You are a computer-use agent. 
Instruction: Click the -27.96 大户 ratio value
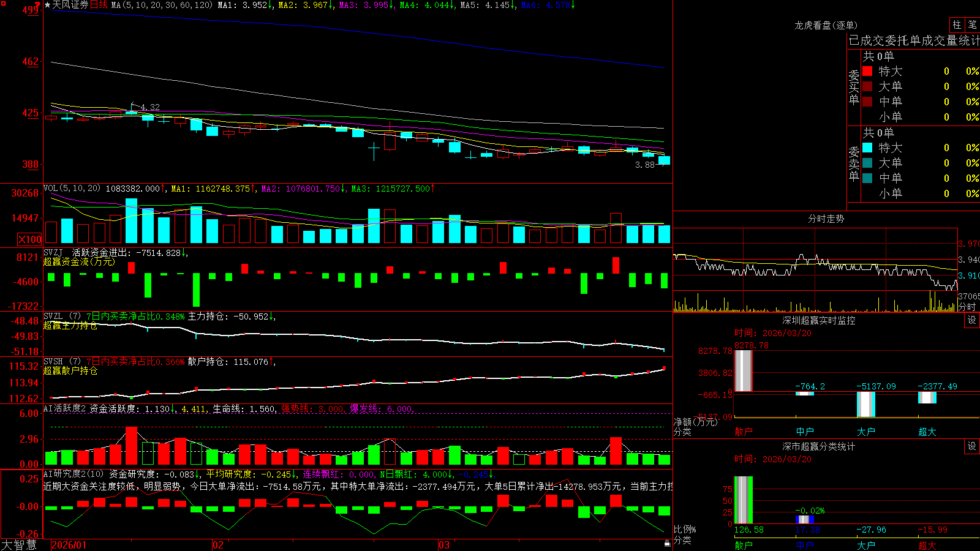point(871,530)
